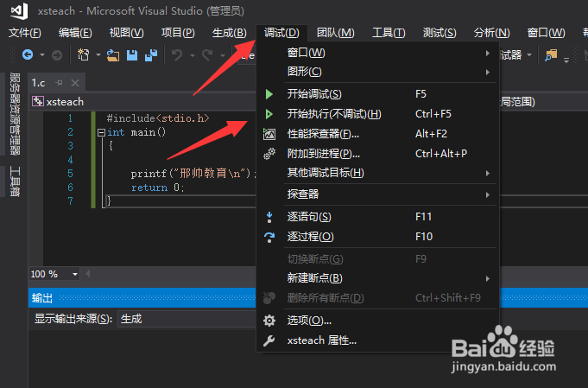Open the 测试(S) menu

[x=439, y=33]
